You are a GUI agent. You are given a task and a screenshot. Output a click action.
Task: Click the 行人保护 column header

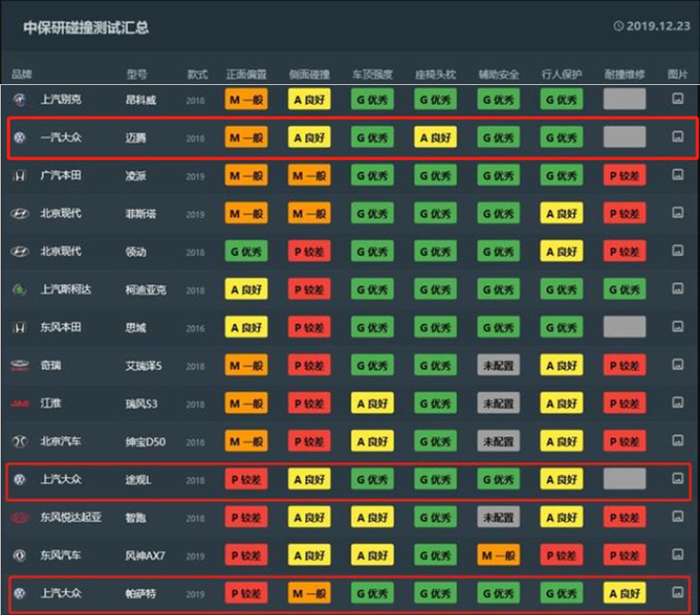point(562,74)
